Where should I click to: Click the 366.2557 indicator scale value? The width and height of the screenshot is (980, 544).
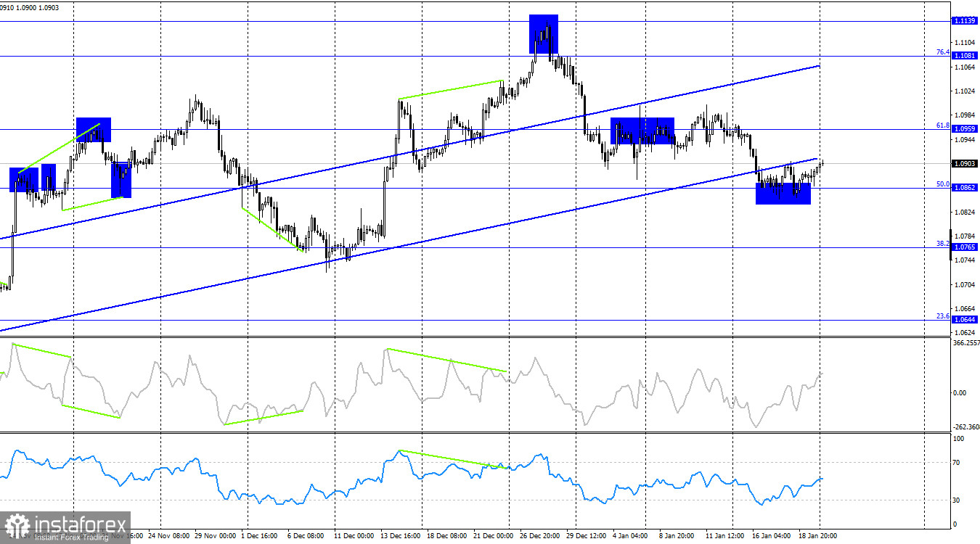click(x=966, y=343)
